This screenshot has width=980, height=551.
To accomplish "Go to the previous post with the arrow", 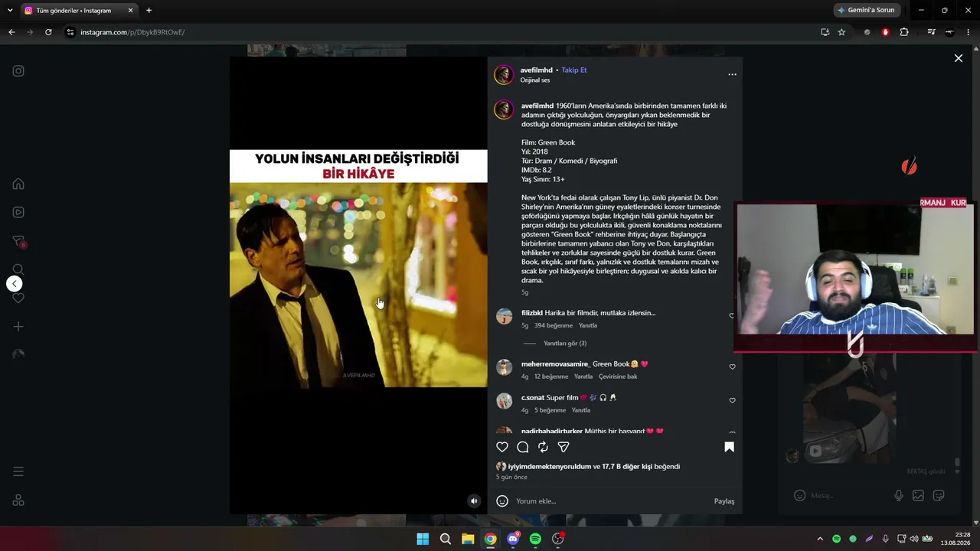I will point(15,284).
